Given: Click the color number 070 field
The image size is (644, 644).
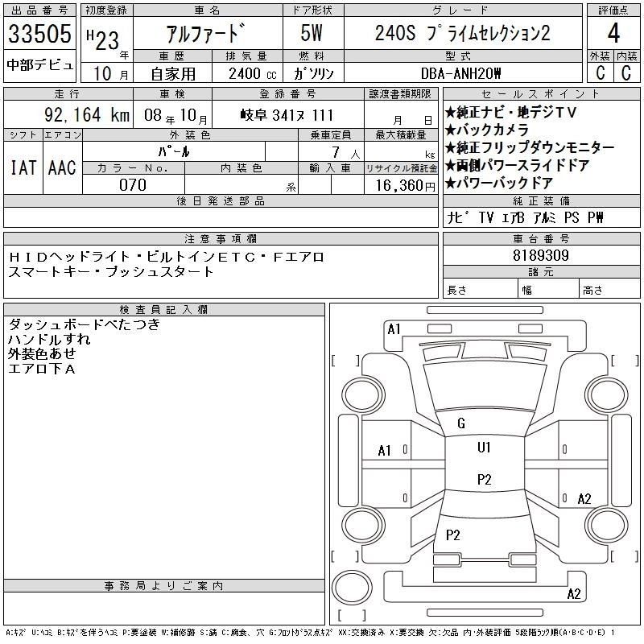Looking at the screenshot, I should pos(133,185).
